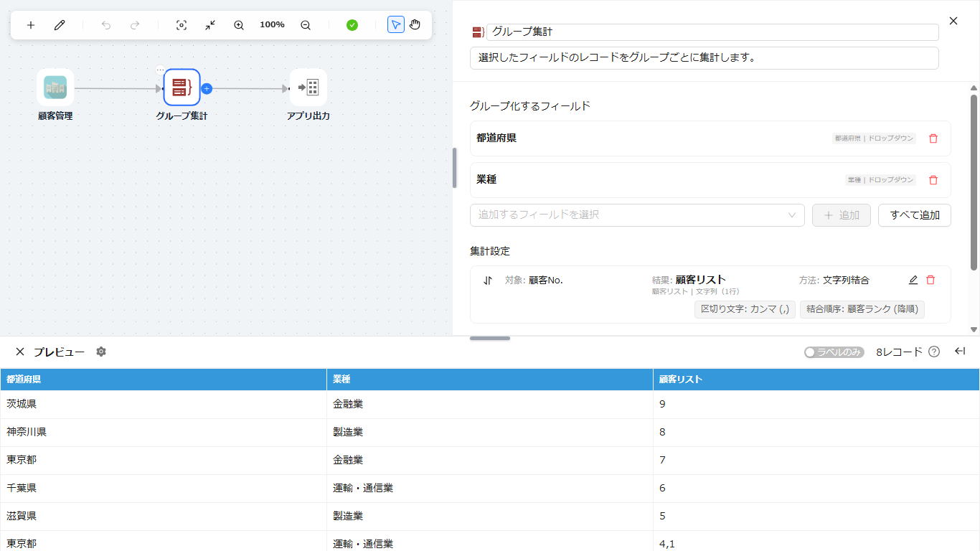Click the collapse arrows shrink icon
This screenshot has width=980, height=551.
(210, 25)
